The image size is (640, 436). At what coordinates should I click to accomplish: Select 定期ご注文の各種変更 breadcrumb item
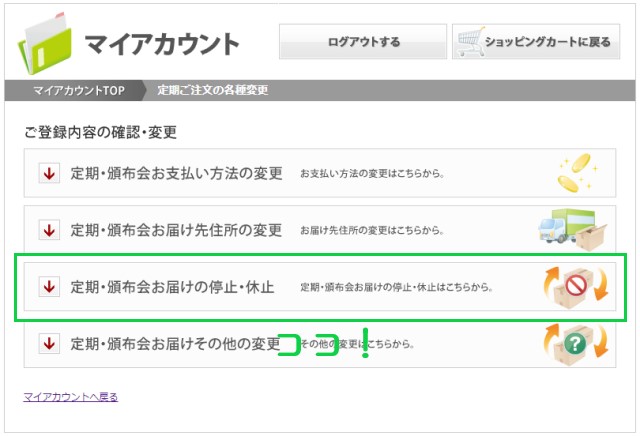pos(212,91)
